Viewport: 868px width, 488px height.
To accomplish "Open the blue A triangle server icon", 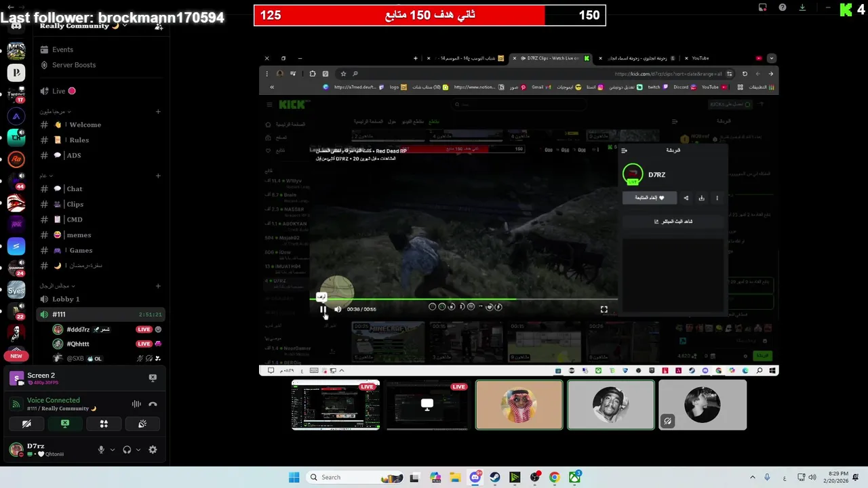I will [x=16, y=117].
